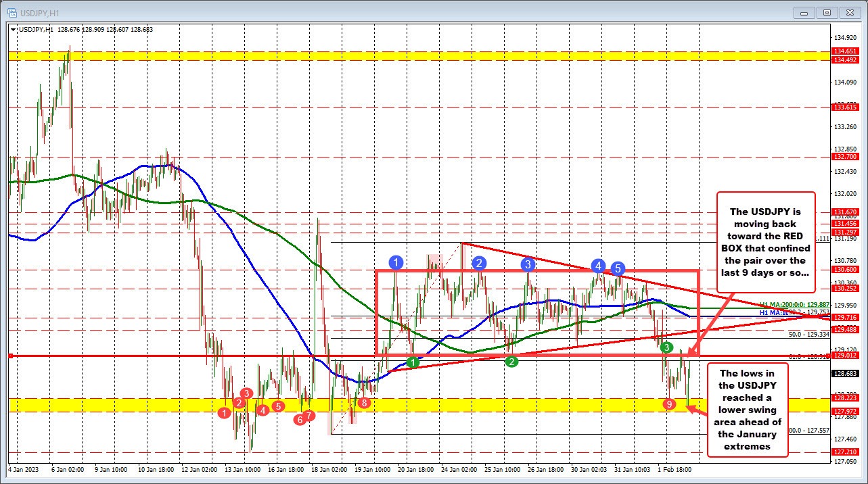Select blue circle marker 5 on the upper trendline
The image size is (868, 484).
pos(616,269)
